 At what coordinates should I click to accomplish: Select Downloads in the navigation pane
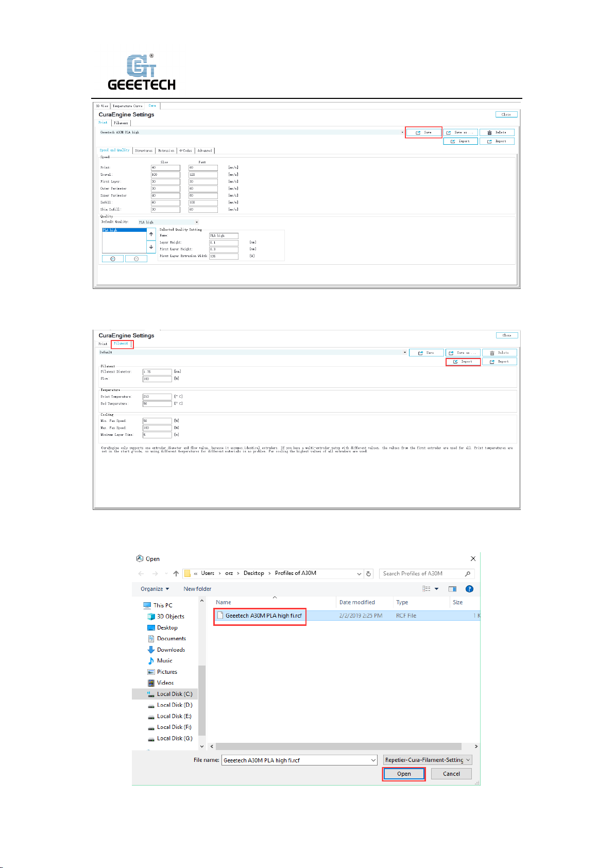[171, 650]
